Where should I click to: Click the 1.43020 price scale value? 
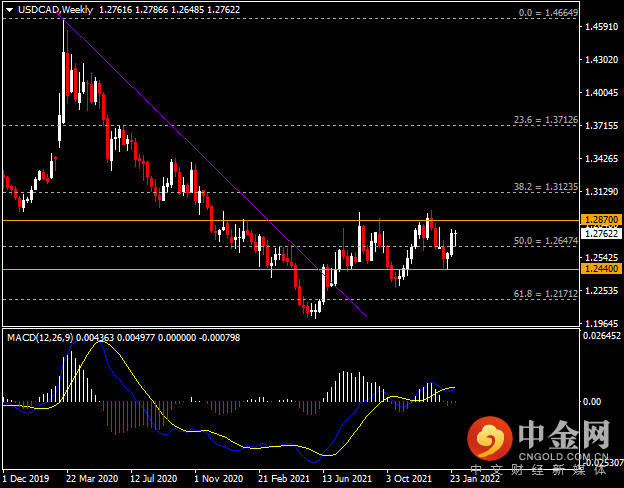coord(601,60)
